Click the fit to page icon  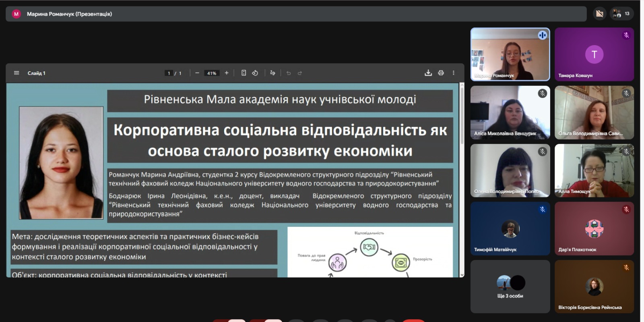244,73
